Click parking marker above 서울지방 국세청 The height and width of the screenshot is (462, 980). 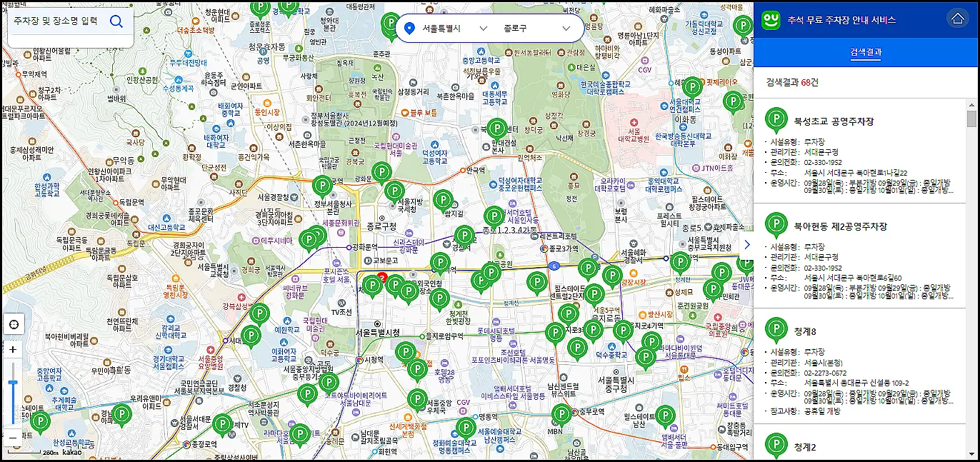pyautogui.click(x=394, y=193)
